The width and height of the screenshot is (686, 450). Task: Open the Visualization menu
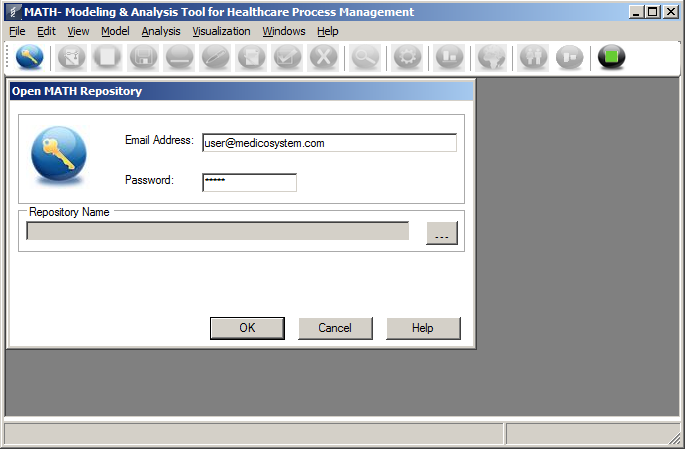pyautogui.click(x=221, y=31)
